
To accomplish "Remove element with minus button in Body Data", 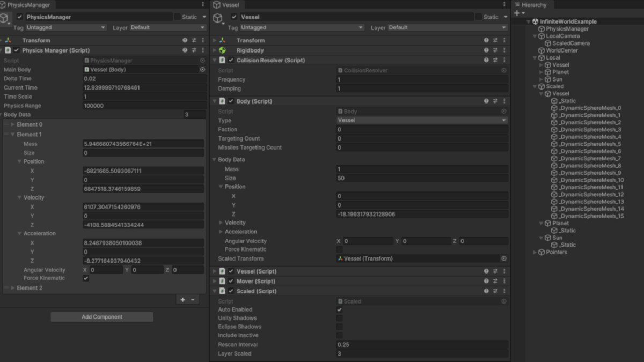I will 193,300.
